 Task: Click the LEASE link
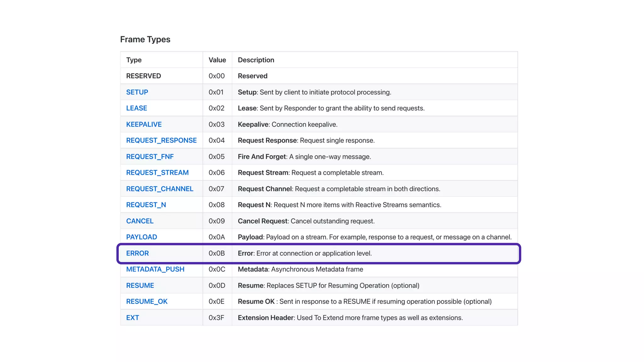click(136, 108)
